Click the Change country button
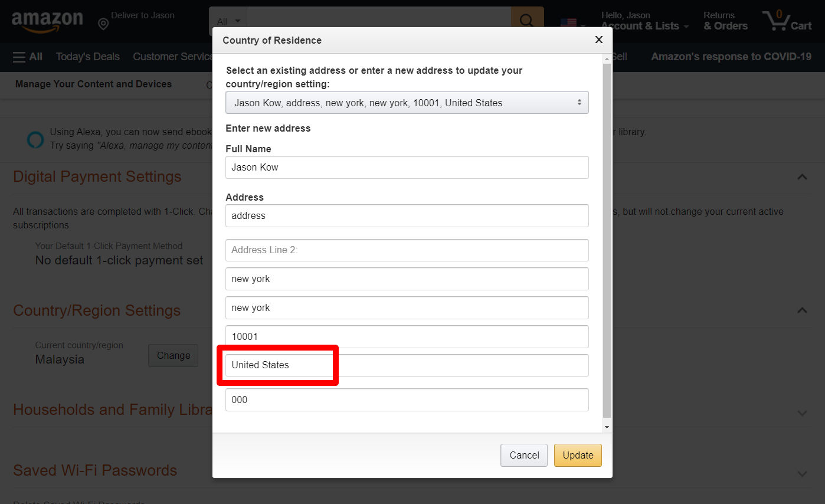The image size is (825, 504). pos(173,355)
